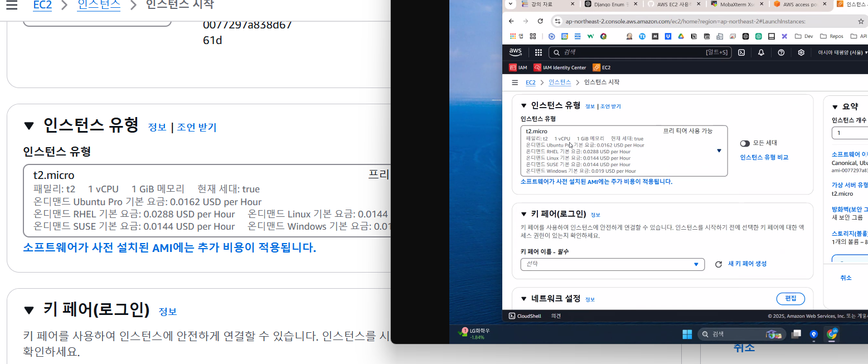The height and width of the screenshot is (364, 868).
Task: Click the AWS 검색 search field
Action: point(639,52)
